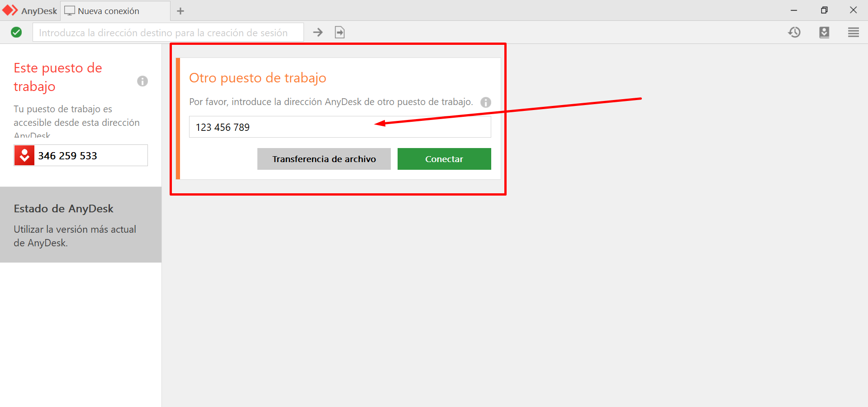
Task: Open a new tab with the plus button
Action: [x=180, y=11]
